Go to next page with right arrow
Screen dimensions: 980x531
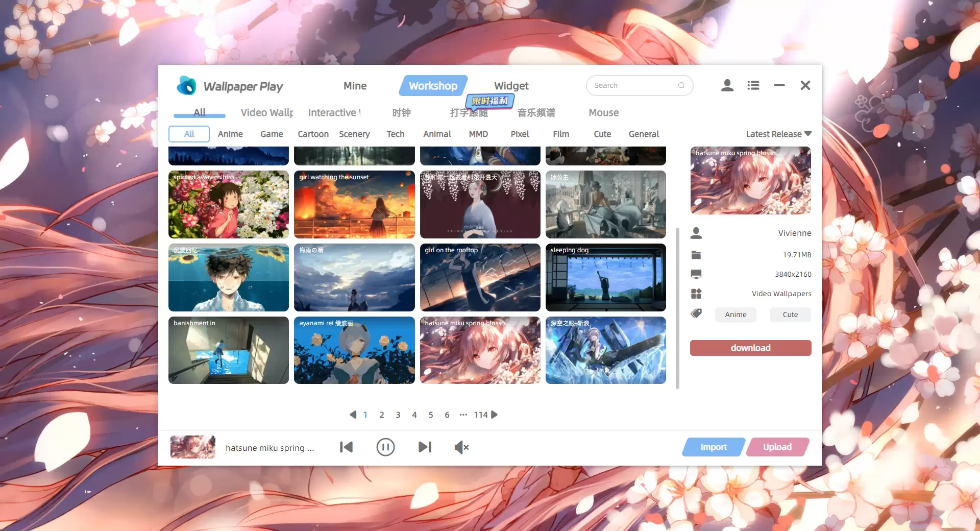point(494,415)
